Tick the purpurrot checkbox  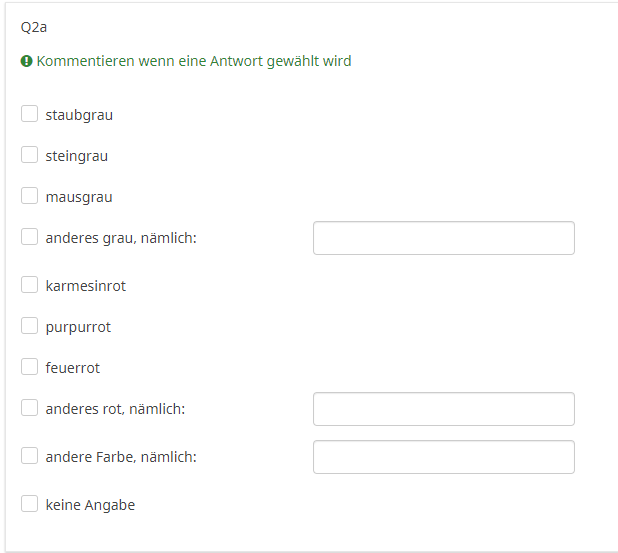tap(30, 326)
